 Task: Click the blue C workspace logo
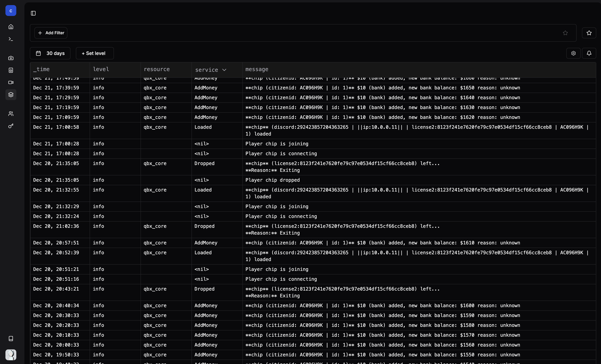pos(11,11)
